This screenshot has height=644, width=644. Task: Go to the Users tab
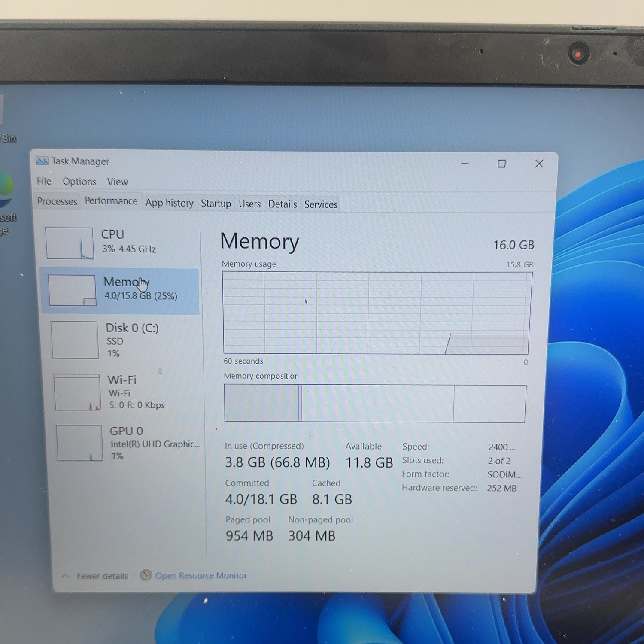[x=249, y=204]
